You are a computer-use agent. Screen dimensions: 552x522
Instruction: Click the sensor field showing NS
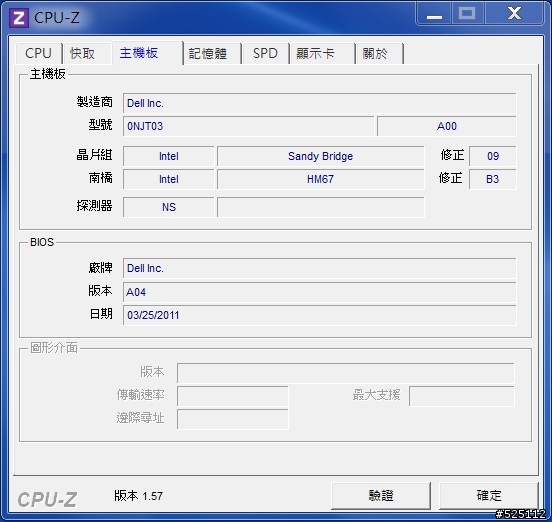pyautogui.click(x=169, y=207)
